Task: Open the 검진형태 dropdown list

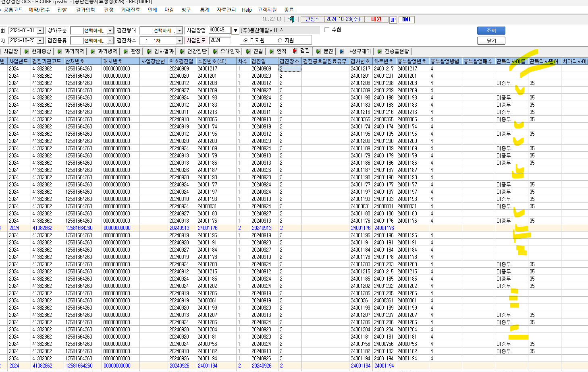Action: 179,31
